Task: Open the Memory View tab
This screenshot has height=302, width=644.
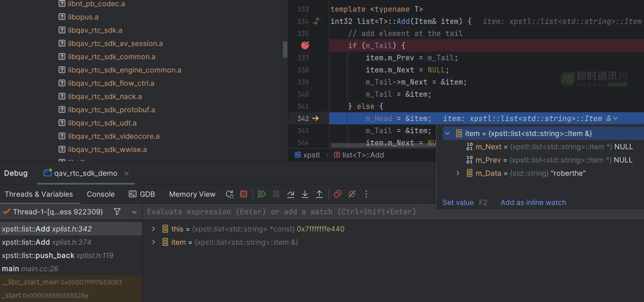Action: 192,194
